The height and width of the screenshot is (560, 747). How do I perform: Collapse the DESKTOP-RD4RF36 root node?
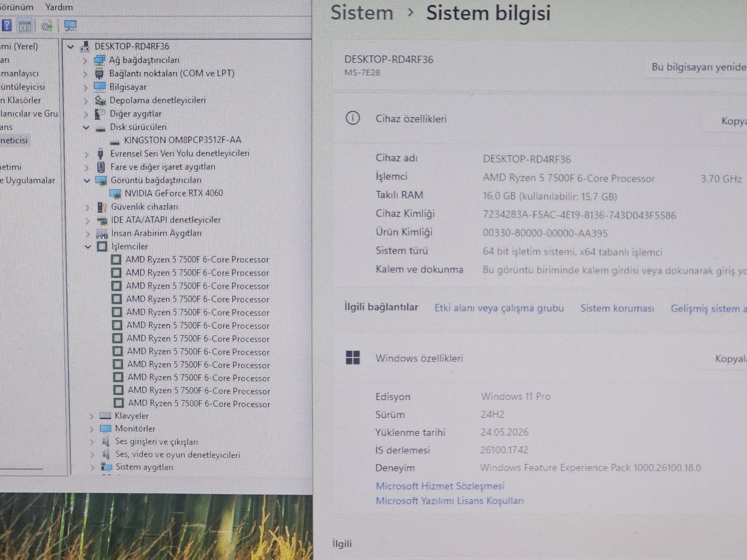pyautogui.click(x=70, y=46)
